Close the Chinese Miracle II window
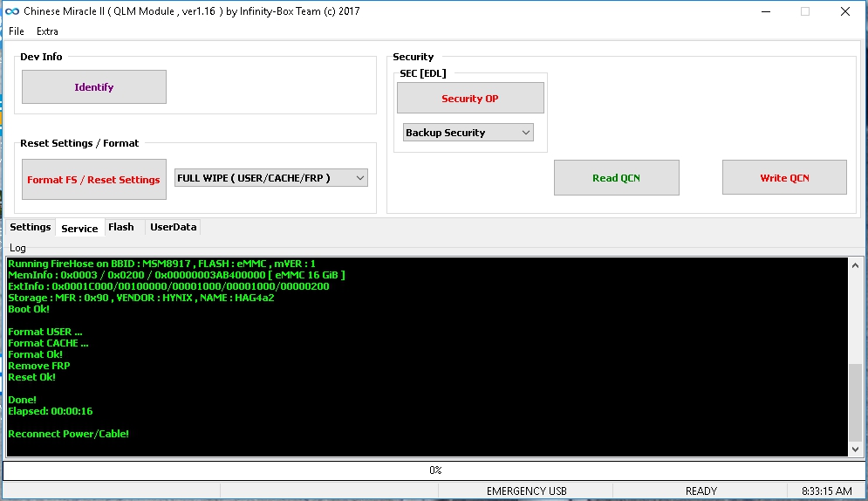868x501 pixels. point(845,11)
